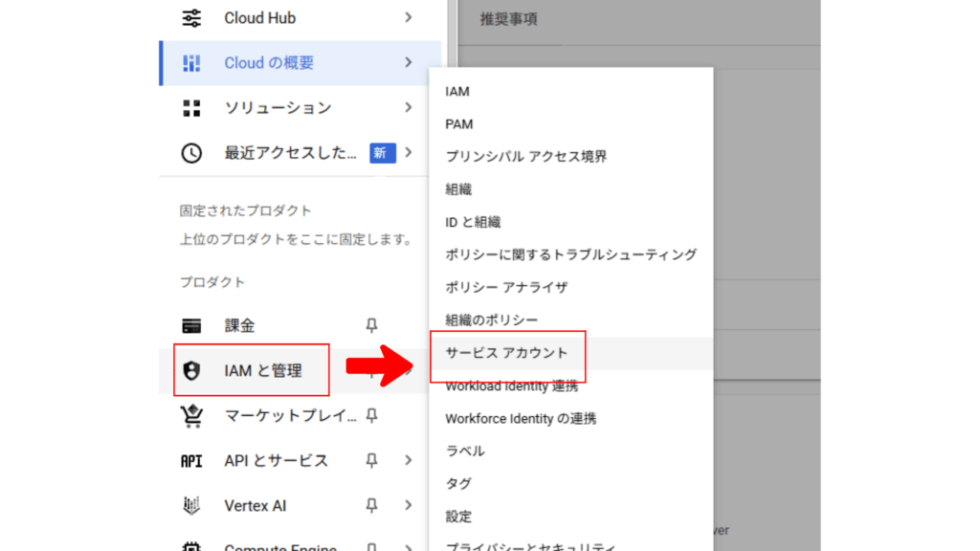980x551 pixels.
Task: Click the API とサービス icon
Action: (191, 461)
